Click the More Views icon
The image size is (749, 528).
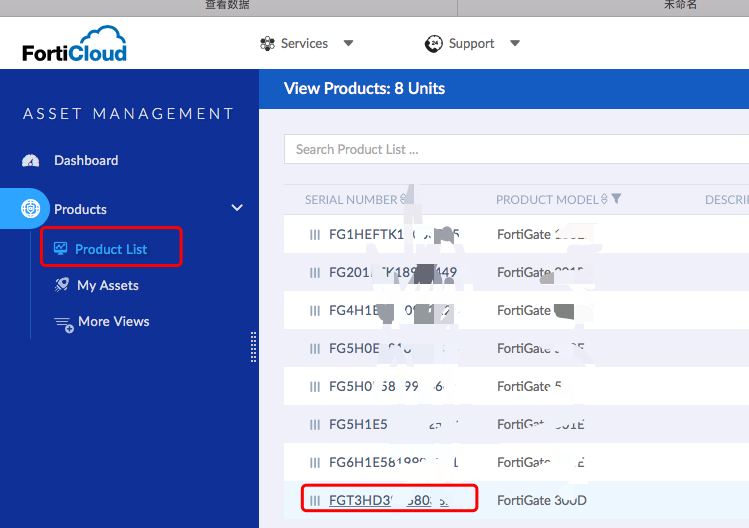pos(63,322)
